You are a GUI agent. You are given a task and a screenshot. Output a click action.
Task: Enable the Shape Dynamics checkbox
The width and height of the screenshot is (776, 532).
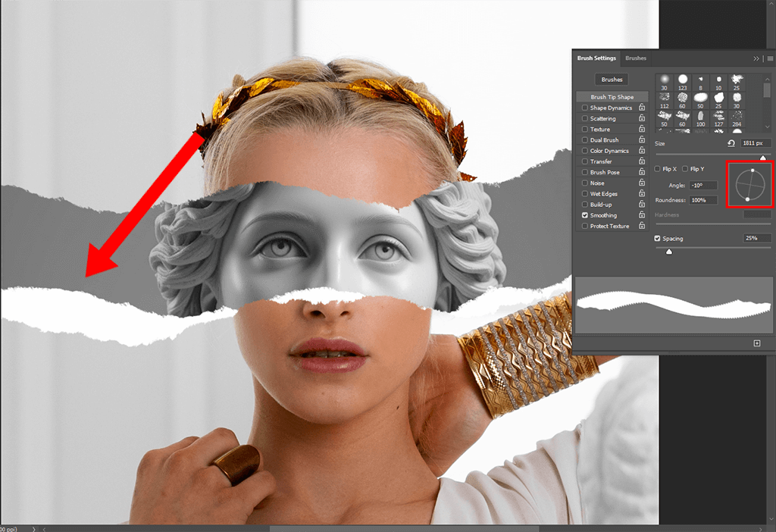pos(585,108)
